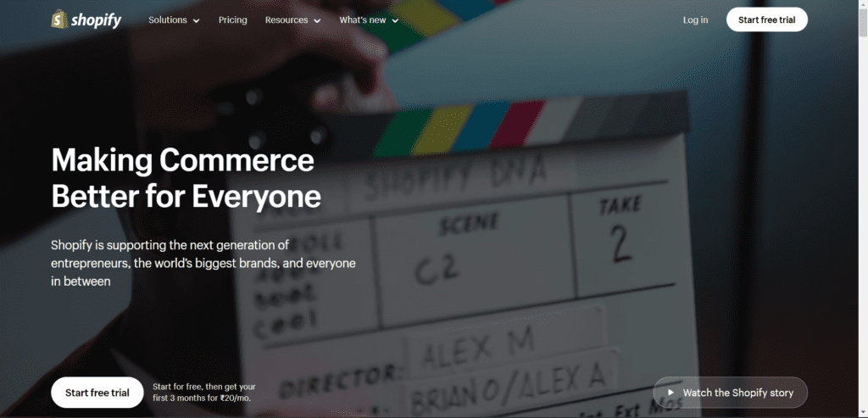
Task: Click the Shopify bag logo icon
Action: (59, 20)
